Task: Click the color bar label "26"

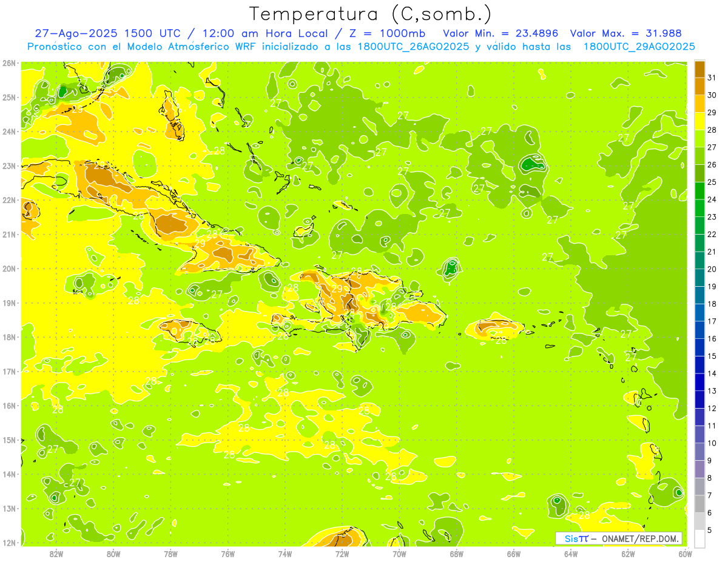Action: (712, 165)
